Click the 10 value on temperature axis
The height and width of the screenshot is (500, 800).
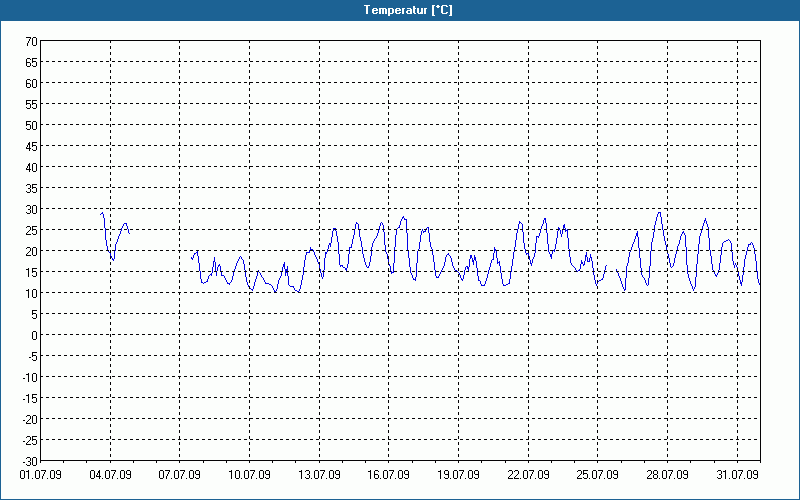point(32,293)
